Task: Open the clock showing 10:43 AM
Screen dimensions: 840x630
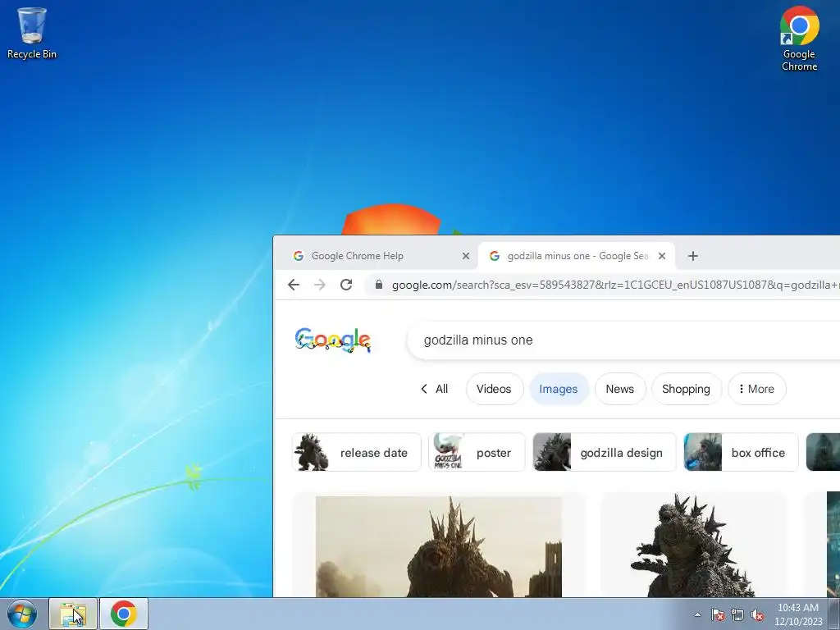Action: click(797, 614)
